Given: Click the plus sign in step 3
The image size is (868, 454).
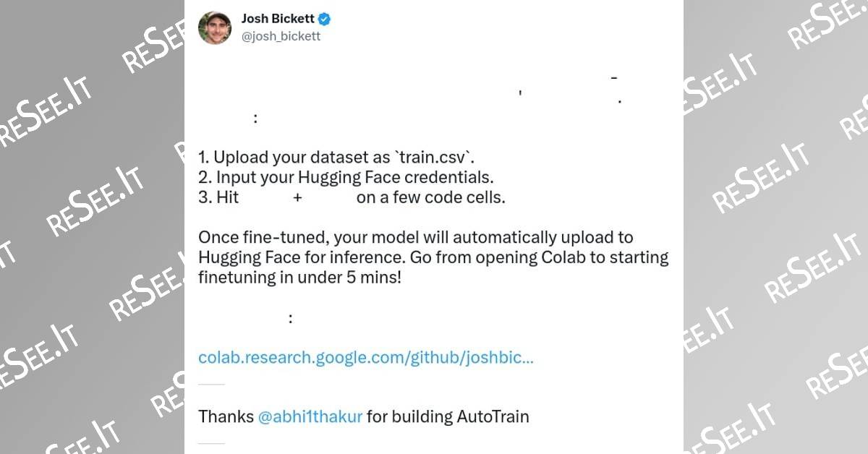Looking at the screenshot, I should 297,197.
